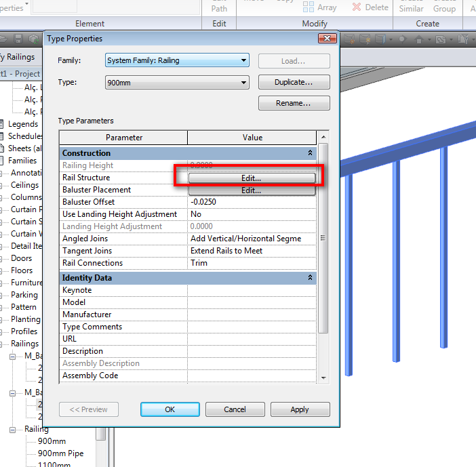The height and width of the screenshot is (467, 476).
Task: Click the Families icon in project browser
Action: coord(1,161)
